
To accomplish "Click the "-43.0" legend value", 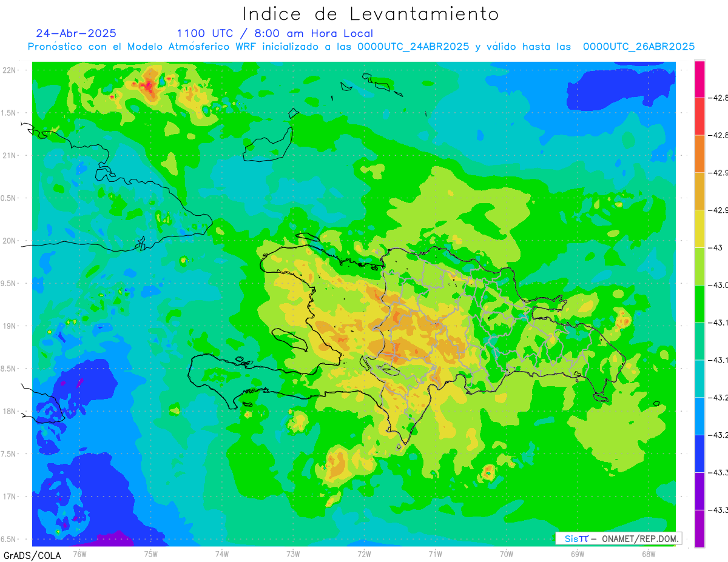I will point(718,285).
